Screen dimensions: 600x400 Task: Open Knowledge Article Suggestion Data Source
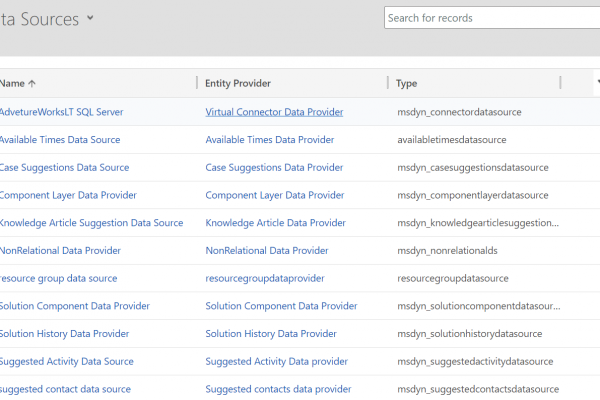click(x=91, y=223)
